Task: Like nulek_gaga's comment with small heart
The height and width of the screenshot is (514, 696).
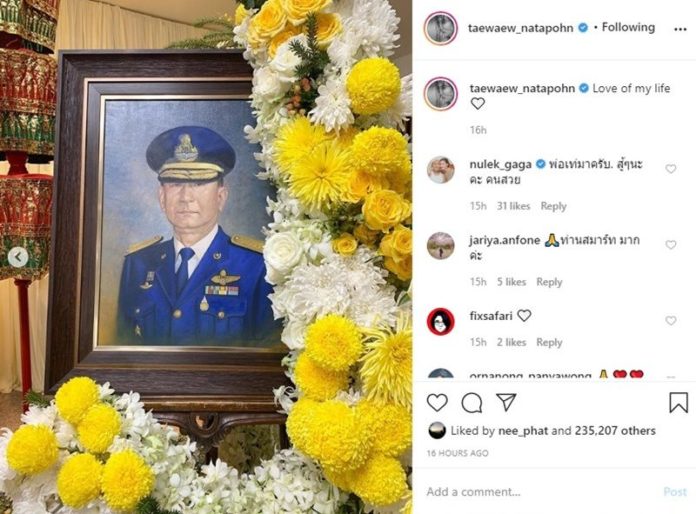Action: click(x=670, y=169)
